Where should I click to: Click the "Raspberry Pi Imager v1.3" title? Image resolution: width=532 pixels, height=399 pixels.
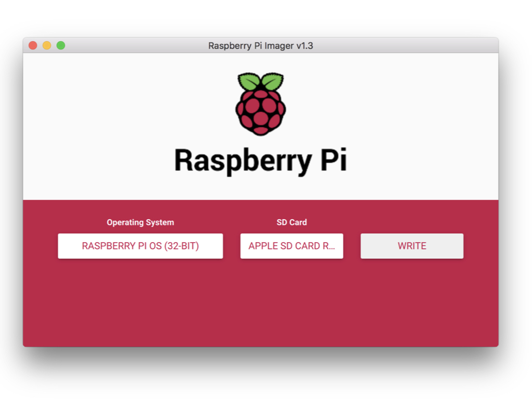[261, 46]
